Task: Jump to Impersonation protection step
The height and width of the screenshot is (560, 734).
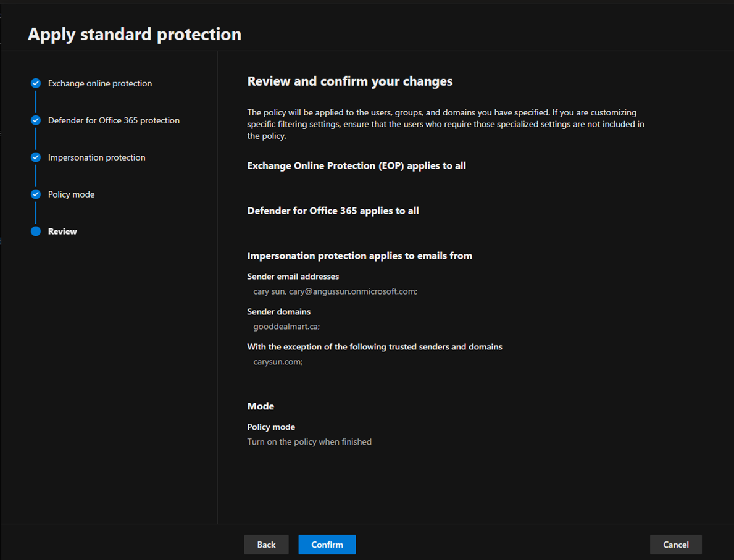Action: pos(96,157)
